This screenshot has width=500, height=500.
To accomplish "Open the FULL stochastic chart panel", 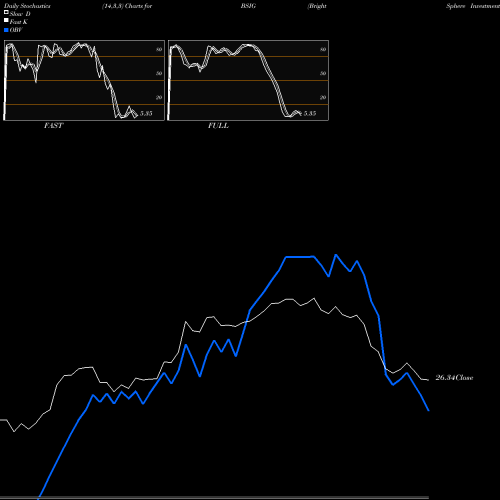I will [248, 80].
